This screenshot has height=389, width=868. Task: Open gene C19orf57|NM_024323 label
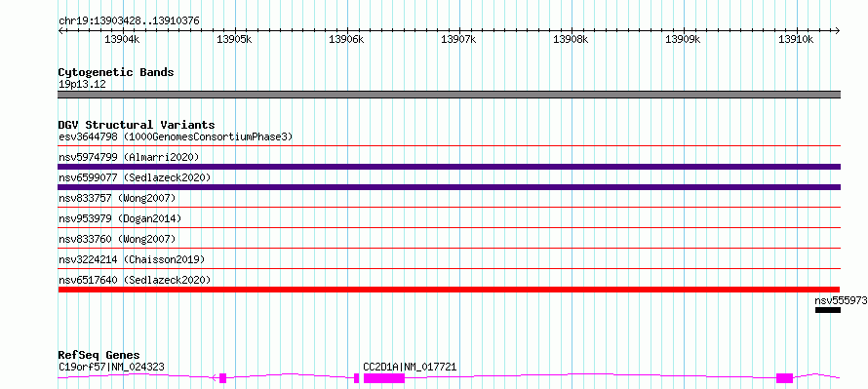pos(111,367)
